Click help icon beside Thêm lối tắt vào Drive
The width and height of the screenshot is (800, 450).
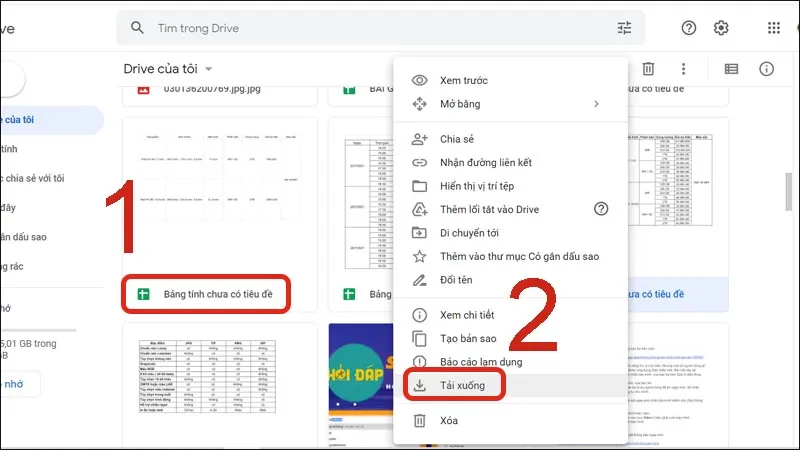(x=601, y=209)
